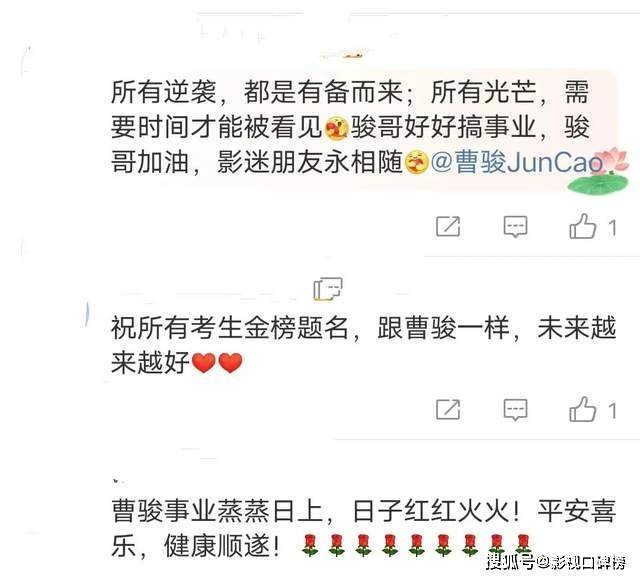Click the hugging emoji before @曹骏JunCao
Screen dimensions: 640x579
[x=416, y=162]
